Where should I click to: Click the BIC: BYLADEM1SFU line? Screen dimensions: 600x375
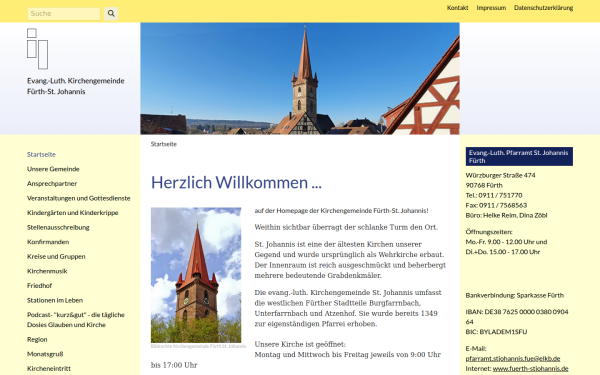pyautogui.click(x=496, y=332)
